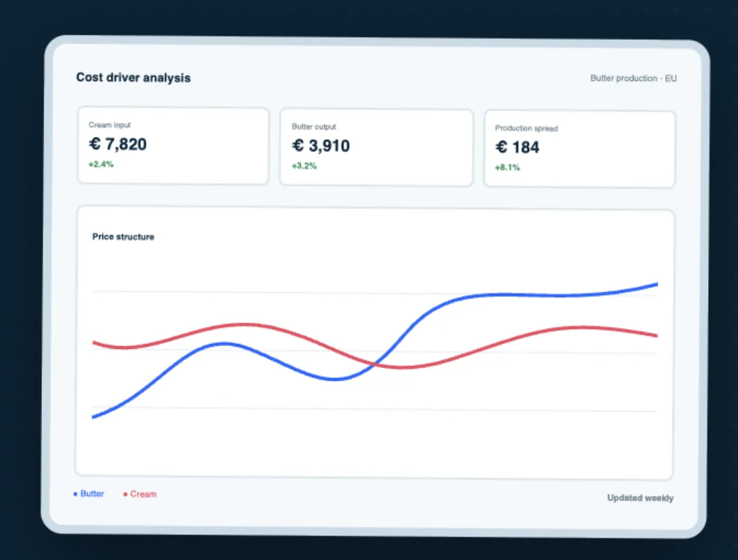
Task: Select the Production spread card
Action: coord(580,149)
